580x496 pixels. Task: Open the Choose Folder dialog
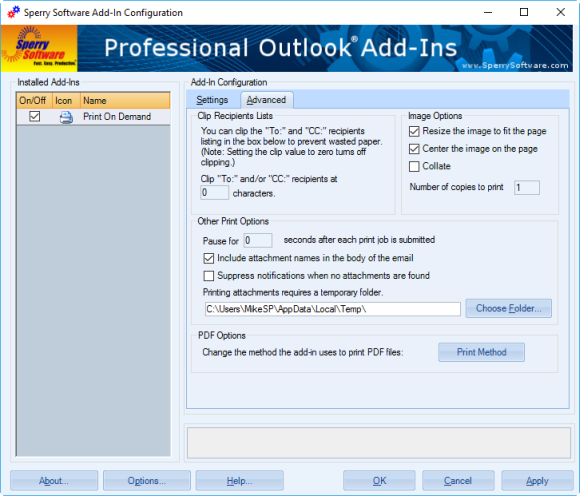coord(509,308)
